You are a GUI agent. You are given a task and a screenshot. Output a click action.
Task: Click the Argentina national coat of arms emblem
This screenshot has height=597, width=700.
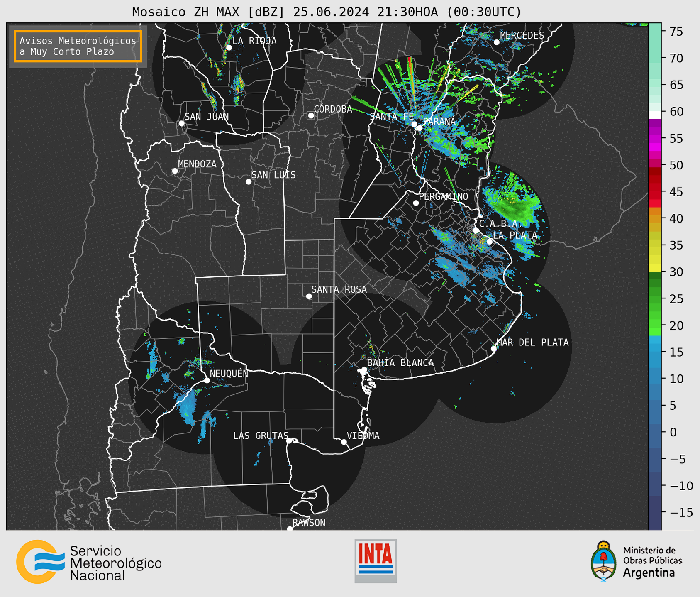603,561
